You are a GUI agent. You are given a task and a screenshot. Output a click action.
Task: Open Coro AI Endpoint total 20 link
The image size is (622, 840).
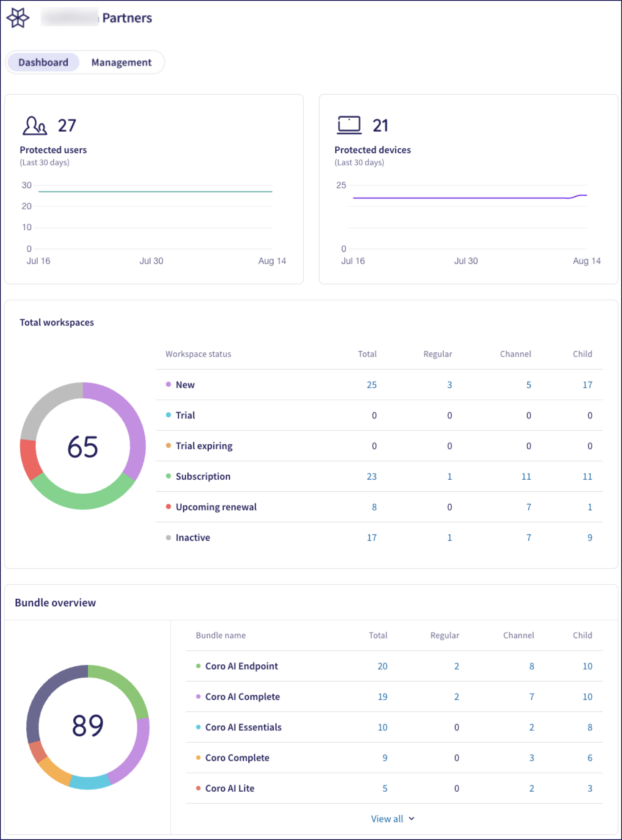coord(382,666)
